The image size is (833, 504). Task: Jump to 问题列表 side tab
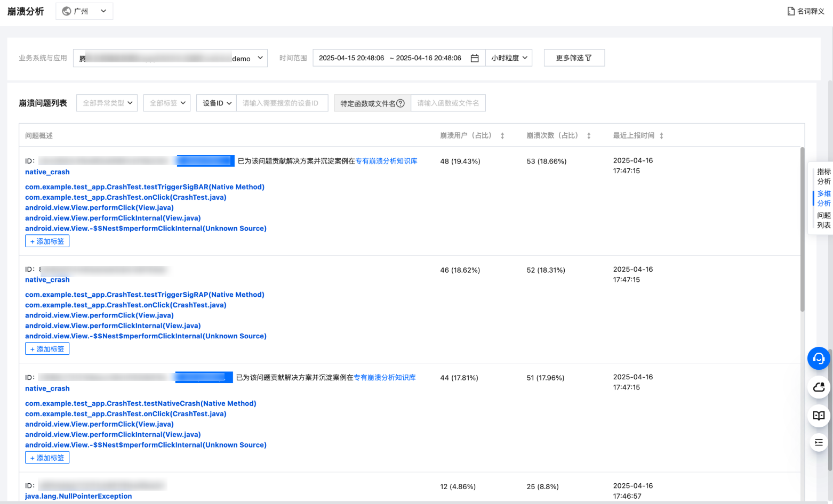pyautogui.click(x=823, y=220)
